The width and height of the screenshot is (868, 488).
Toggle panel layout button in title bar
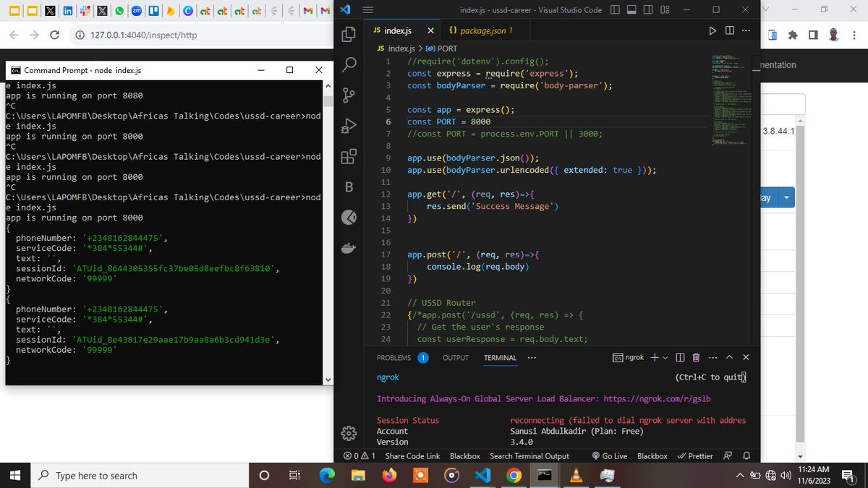coord(631,10)
